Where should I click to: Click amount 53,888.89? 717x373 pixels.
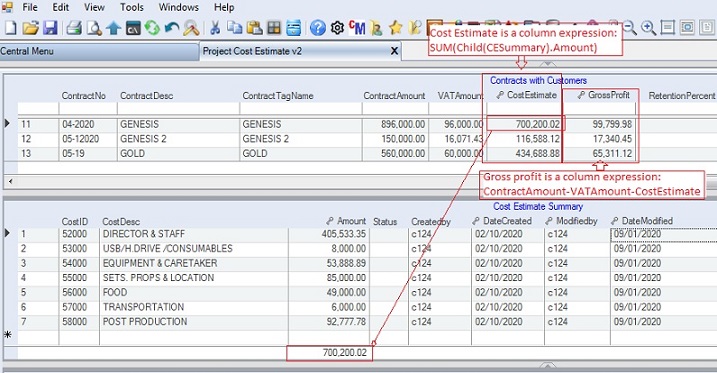346,263
